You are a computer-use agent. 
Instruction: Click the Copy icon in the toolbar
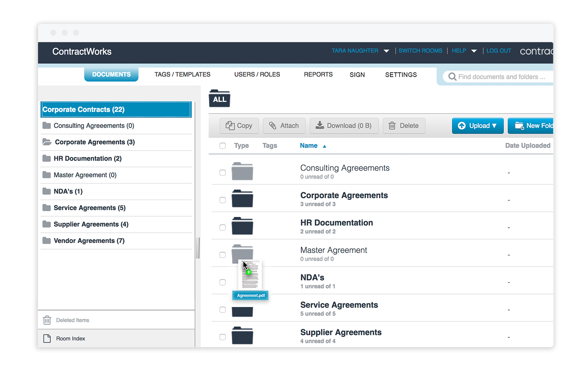pos(231,126)
